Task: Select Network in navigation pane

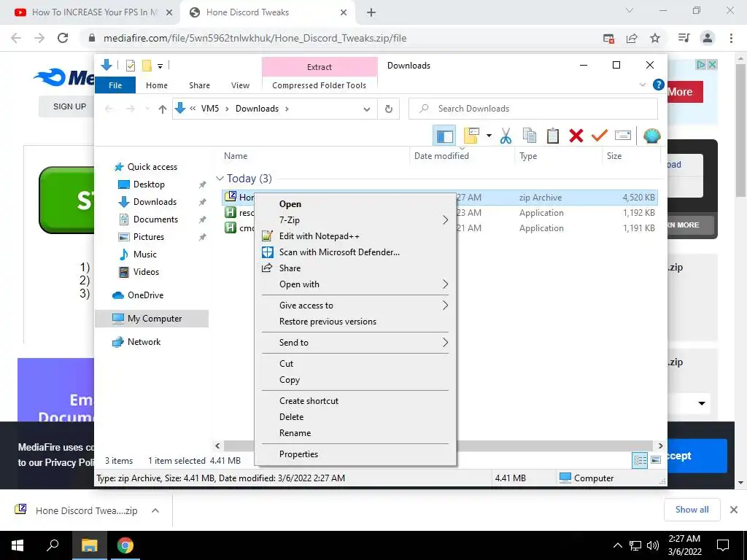Action: pyautogui.click(x=144, y=342)
